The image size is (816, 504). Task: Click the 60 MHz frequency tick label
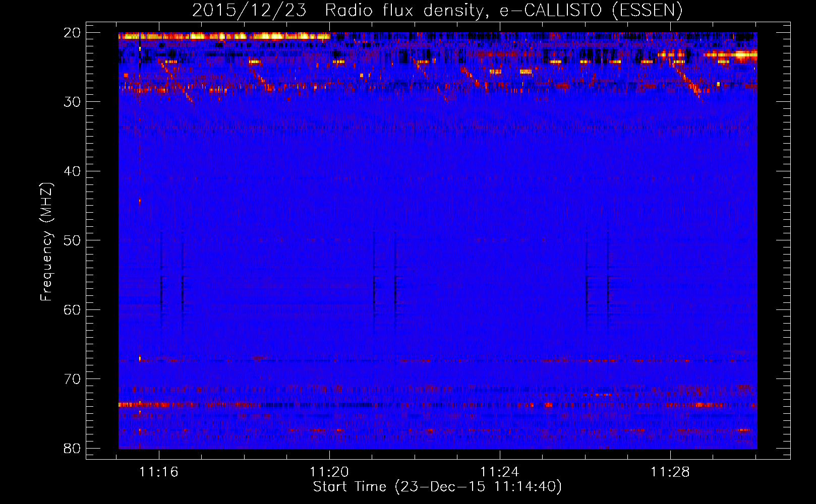tap(73, 310)
